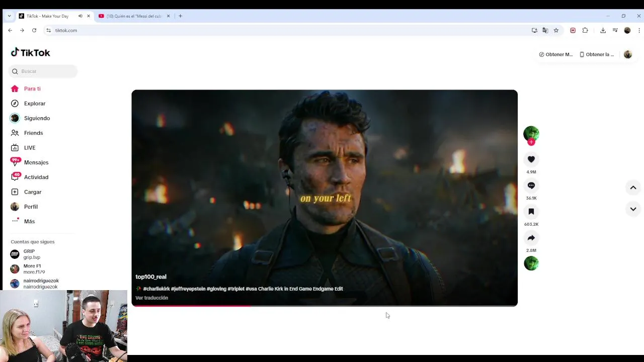
Task: Open the Actividad notifications
Action: coord(36,177)
